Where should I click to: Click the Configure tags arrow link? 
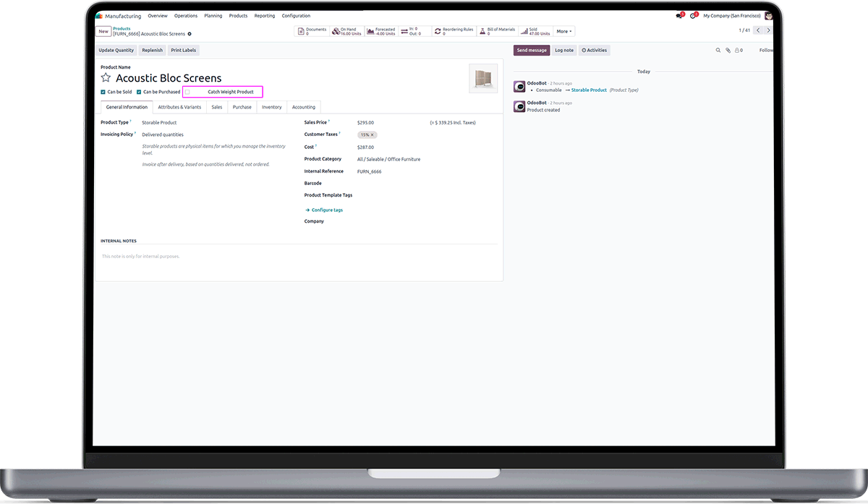point(324,210)
